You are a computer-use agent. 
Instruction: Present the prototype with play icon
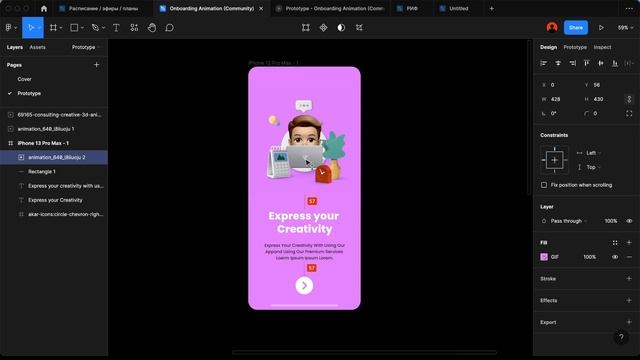[601, 28]
